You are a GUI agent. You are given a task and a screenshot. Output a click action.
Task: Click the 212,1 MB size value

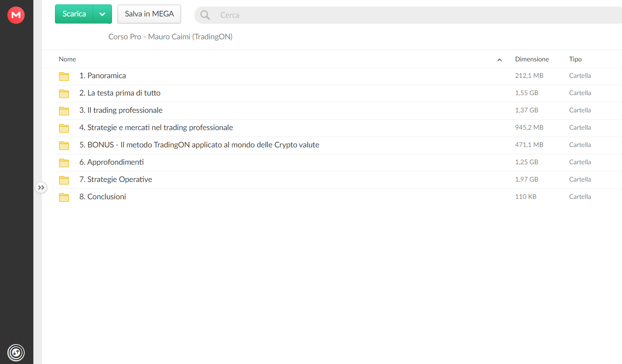click(529, 76)
